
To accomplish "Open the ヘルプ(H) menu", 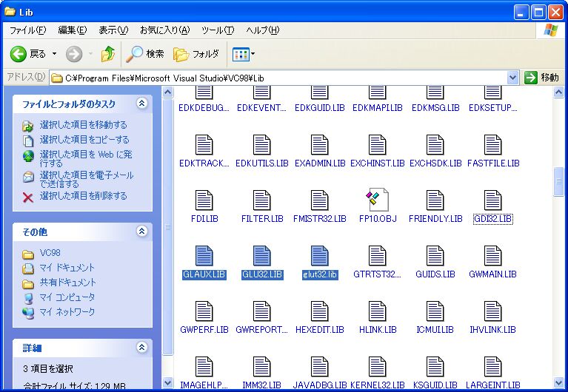I will click(263, 30).
